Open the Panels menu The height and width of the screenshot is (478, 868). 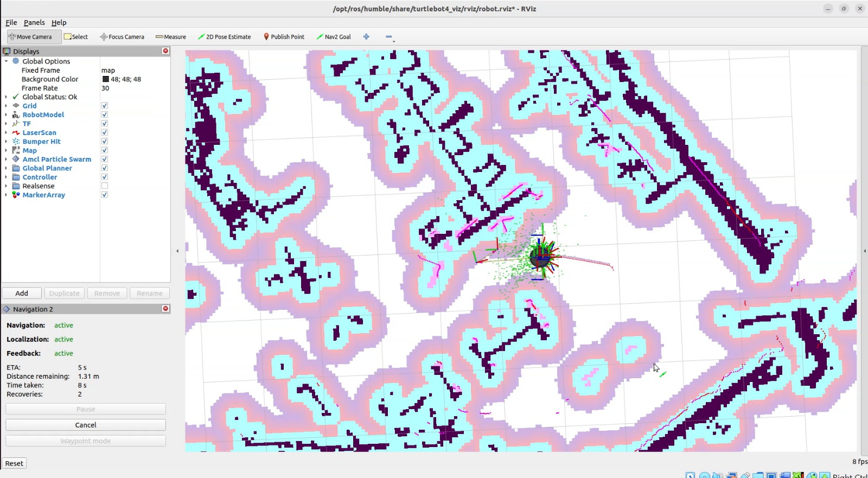[34, 23]
